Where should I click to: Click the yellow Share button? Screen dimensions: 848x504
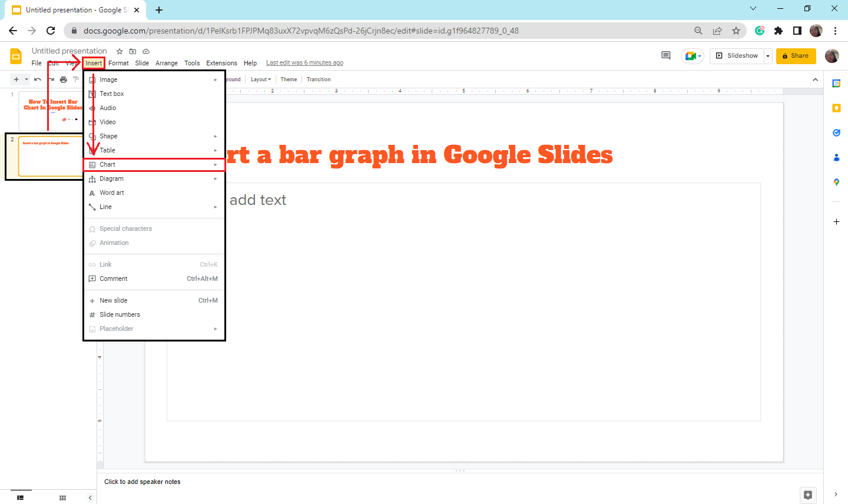point(796,56)
